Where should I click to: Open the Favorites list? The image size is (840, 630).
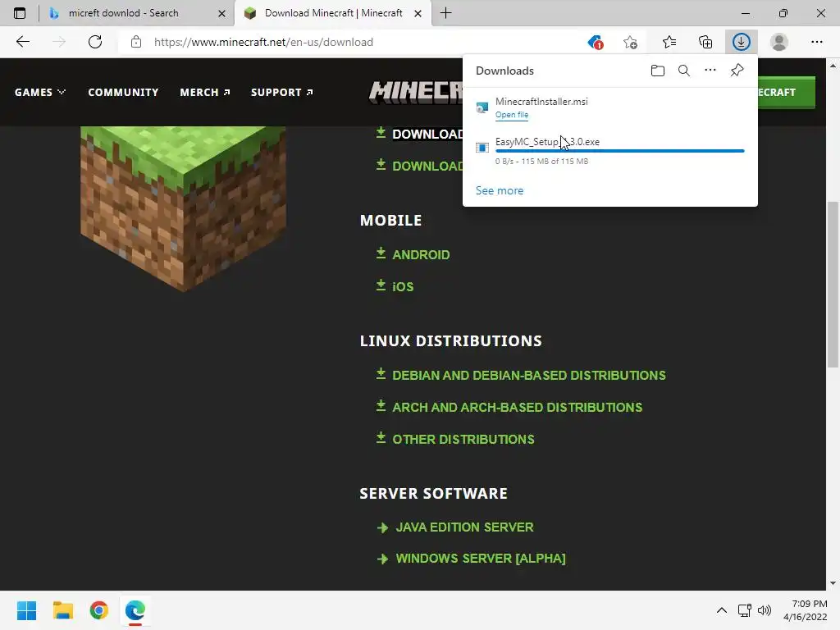[x=669, y=42]
